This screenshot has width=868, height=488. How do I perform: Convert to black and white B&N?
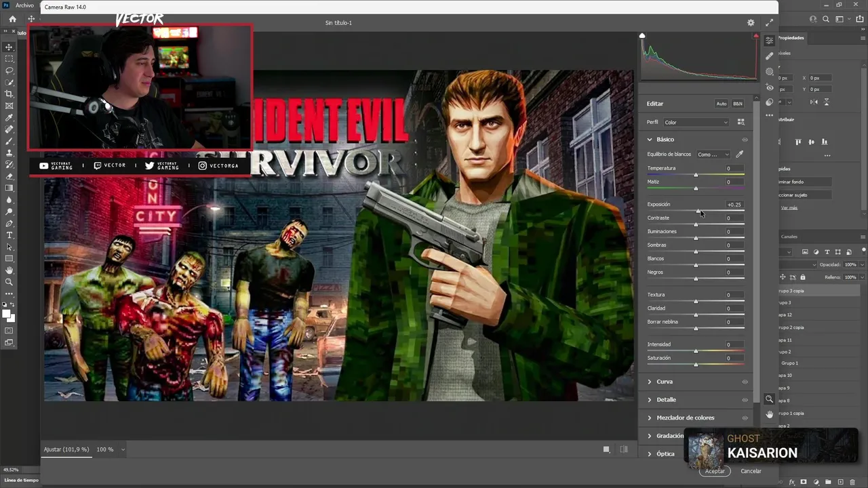tap(738, 104)
